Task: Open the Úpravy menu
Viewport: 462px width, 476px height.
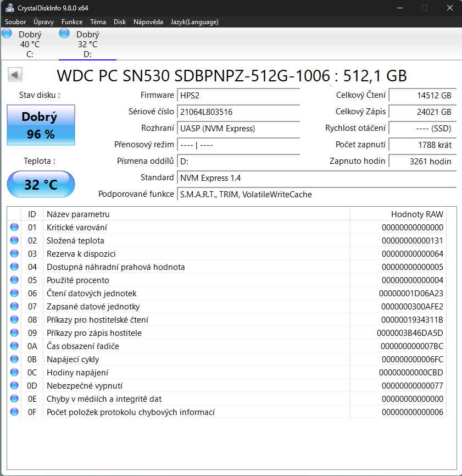Action: coord(44,22)
